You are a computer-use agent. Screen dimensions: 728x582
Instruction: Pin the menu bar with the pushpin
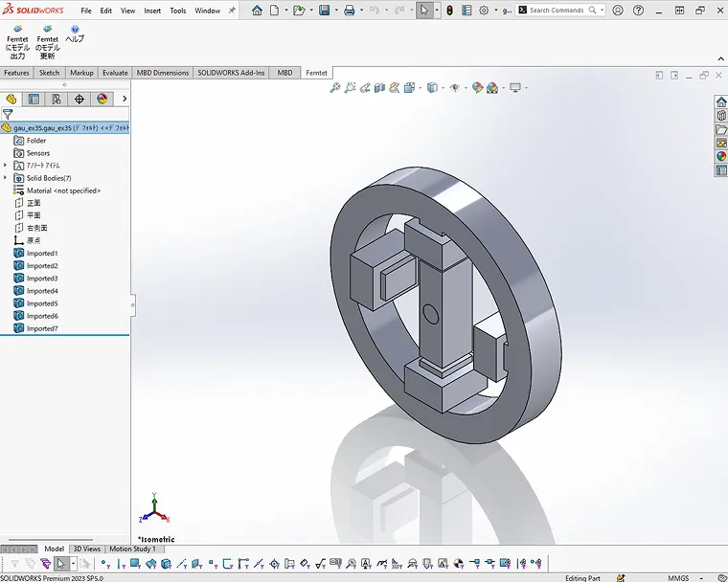point(232,11)
